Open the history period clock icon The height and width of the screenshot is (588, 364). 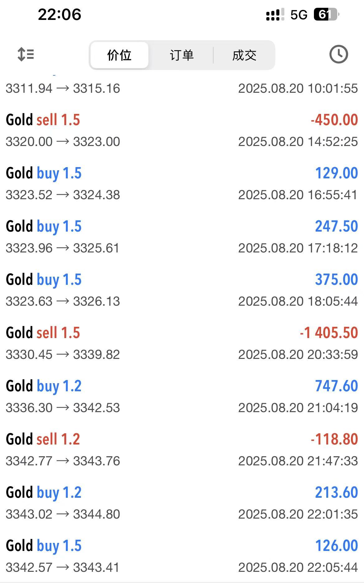[338, 54]
